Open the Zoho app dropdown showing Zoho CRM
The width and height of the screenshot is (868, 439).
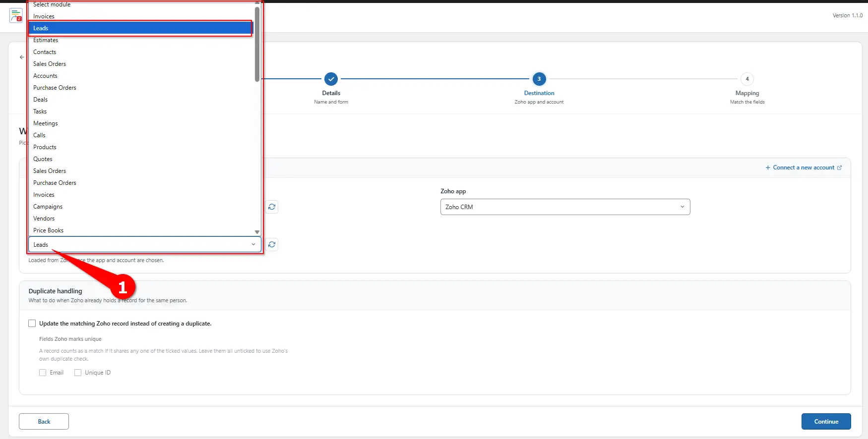pos(565,207)
